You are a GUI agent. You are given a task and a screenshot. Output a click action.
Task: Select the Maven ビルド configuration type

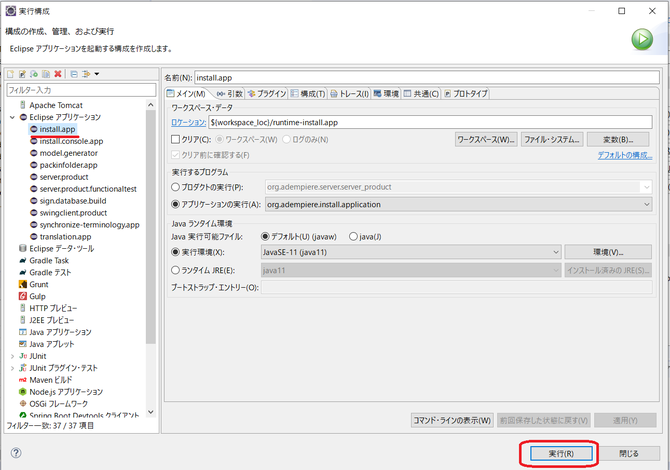tap(46, 380)
